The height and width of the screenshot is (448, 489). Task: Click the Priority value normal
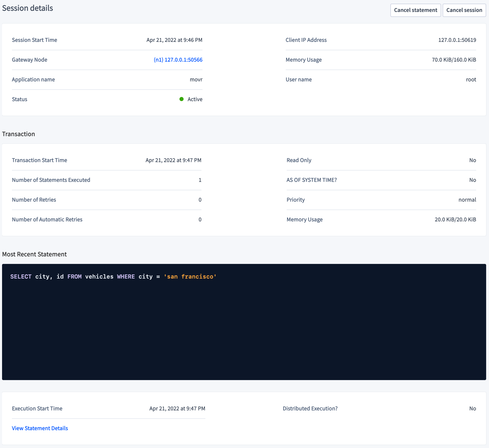click(x=467, y=199)
